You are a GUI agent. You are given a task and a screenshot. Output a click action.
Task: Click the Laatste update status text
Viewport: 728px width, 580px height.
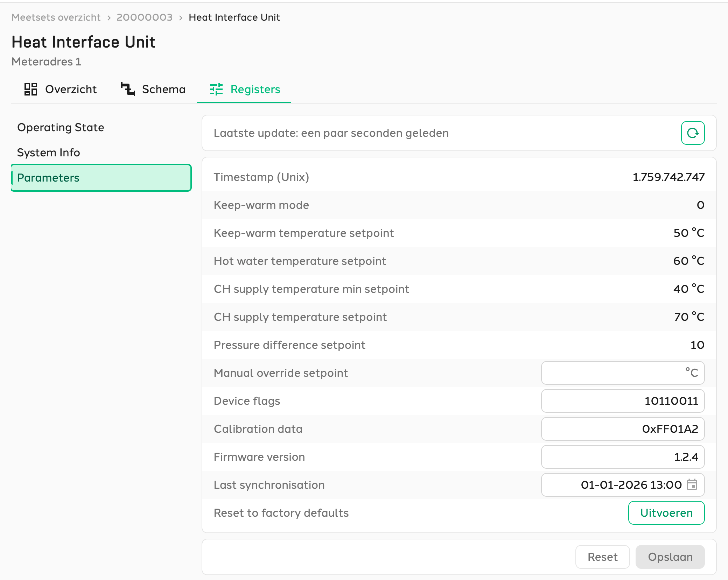coord(331,133)
